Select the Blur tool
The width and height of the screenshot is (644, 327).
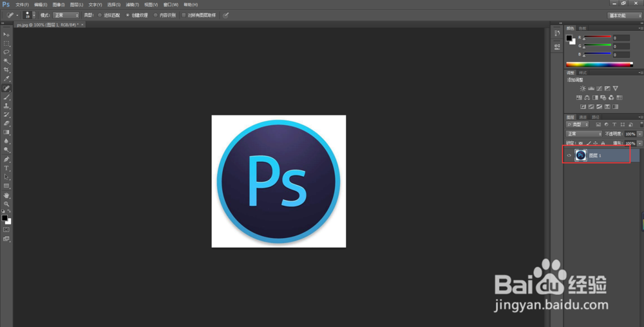pos(6,141)
